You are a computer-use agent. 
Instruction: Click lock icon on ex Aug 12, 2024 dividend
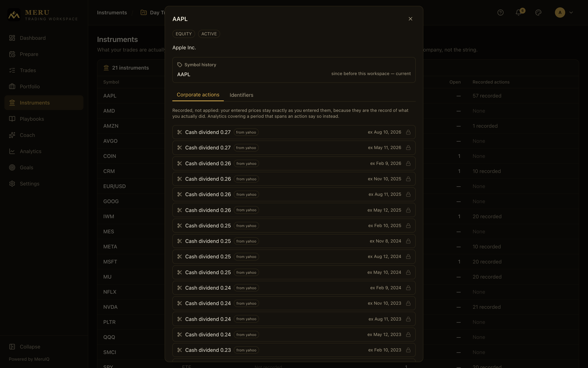click(408, 256)
